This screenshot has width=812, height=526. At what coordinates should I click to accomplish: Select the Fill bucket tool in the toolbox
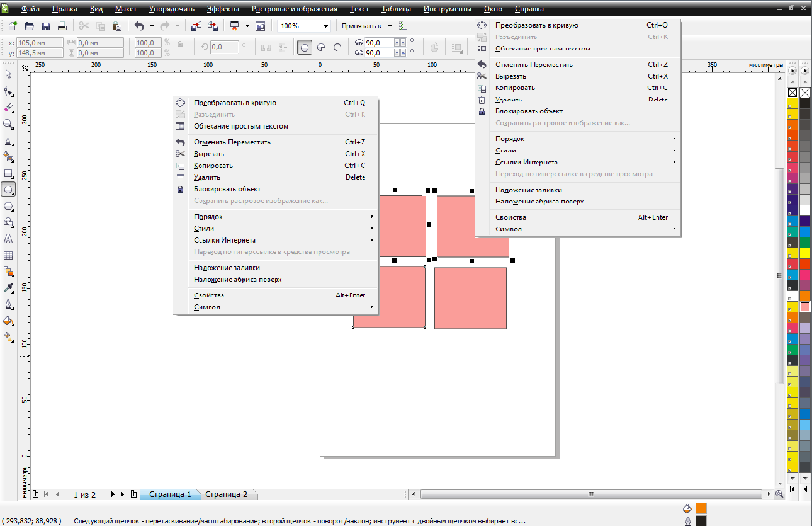[x=9, y=321]
